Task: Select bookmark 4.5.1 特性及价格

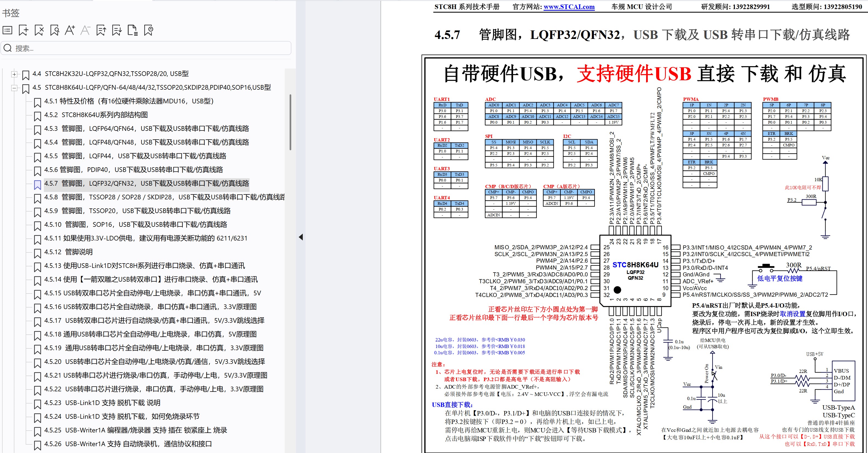Action: (x=128, y=101)
